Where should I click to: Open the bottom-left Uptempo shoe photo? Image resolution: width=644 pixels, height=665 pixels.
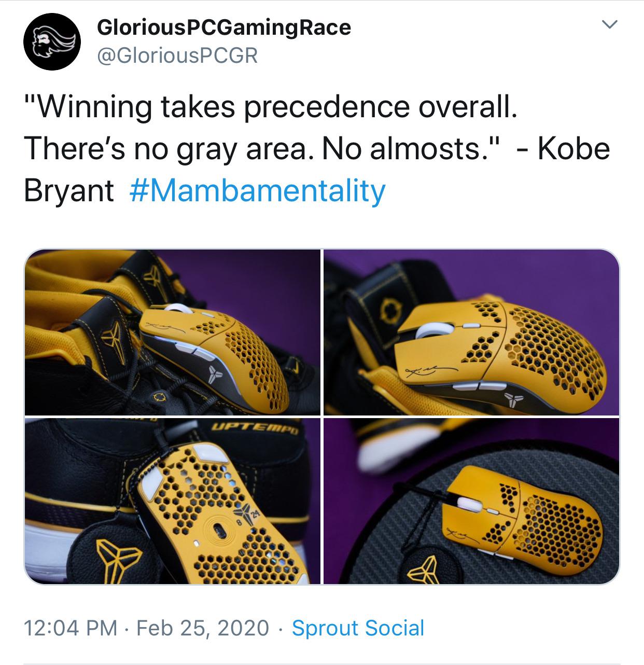171,498
